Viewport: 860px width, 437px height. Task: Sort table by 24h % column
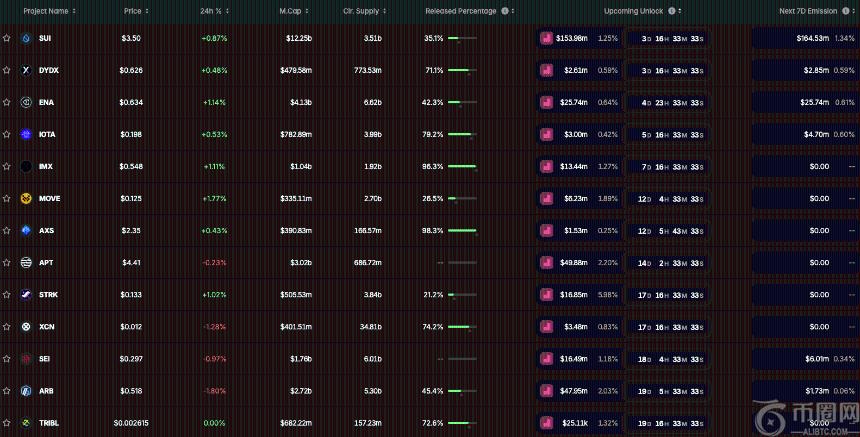213,11
